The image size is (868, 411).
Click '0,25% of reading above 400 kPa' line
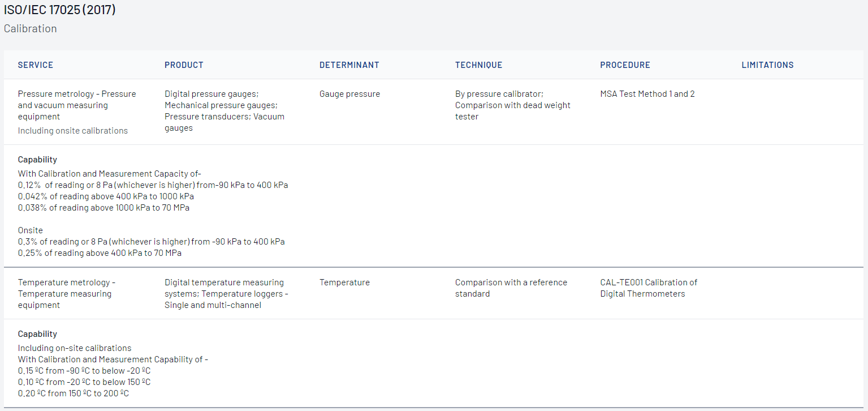point(100,253)
